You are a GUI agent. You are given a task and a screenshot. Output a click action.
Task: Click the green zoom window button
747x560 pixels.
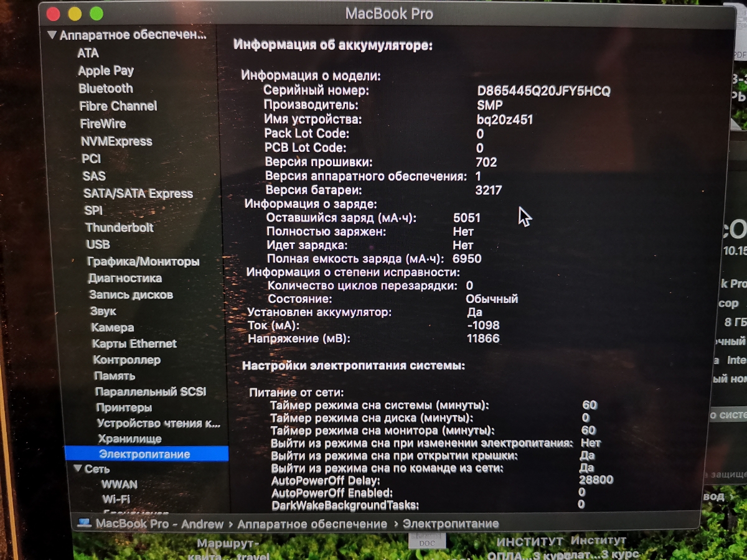(96, 14)
